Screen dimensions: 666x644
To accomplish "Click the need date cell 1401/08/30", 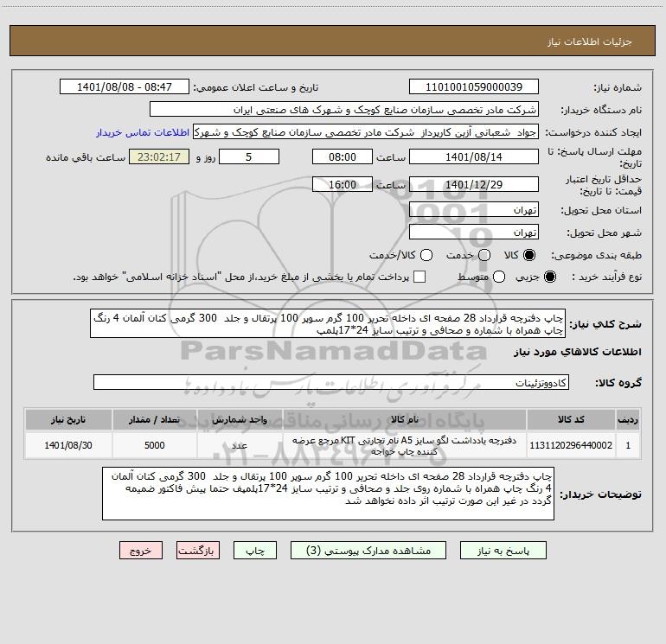I will point(68,445).
